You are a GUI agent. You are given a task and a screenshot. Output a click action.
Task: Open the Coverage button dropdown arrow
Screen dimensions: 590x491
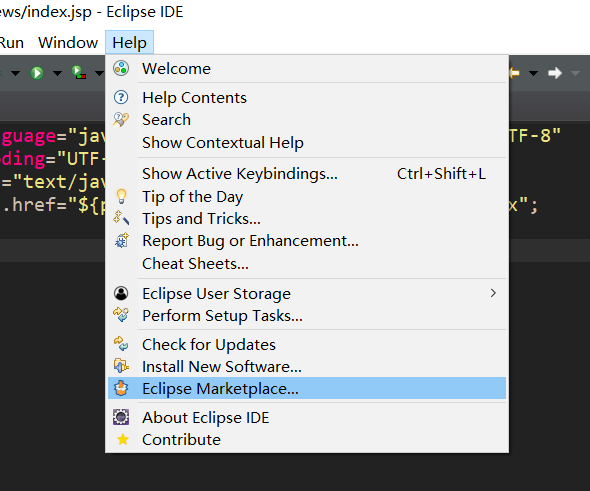tap(99, 73)
